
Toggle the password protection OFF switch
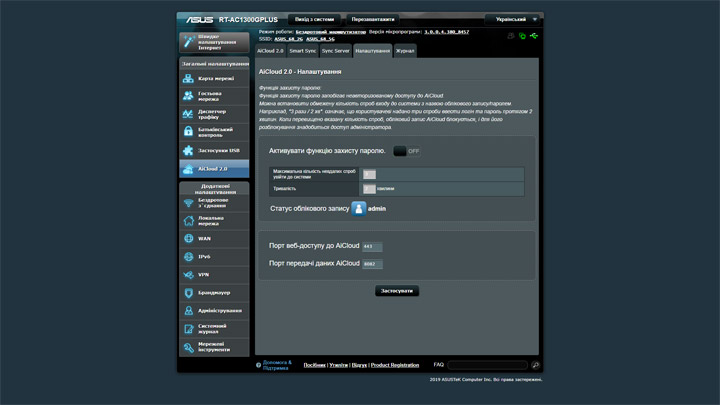tap(407, 151)
